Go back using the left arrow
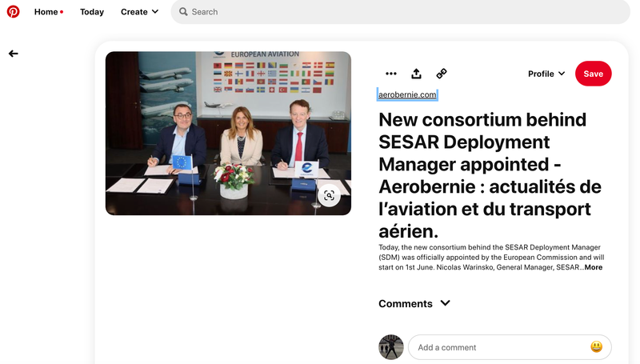The image size is (640, 364). click(14, 54)
